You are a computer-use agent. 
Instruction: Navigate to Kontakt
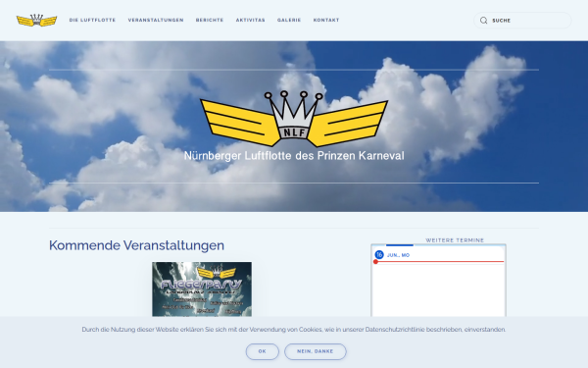point(326,21)
